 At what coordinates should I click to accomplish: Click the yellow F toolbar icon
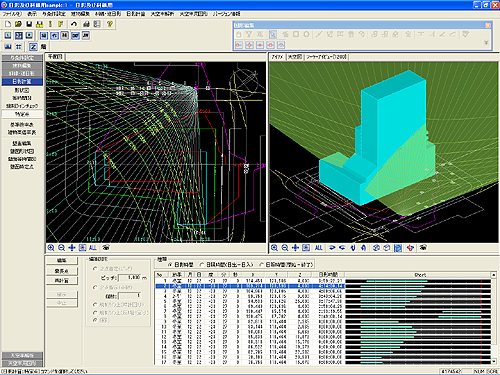(61, 24)
